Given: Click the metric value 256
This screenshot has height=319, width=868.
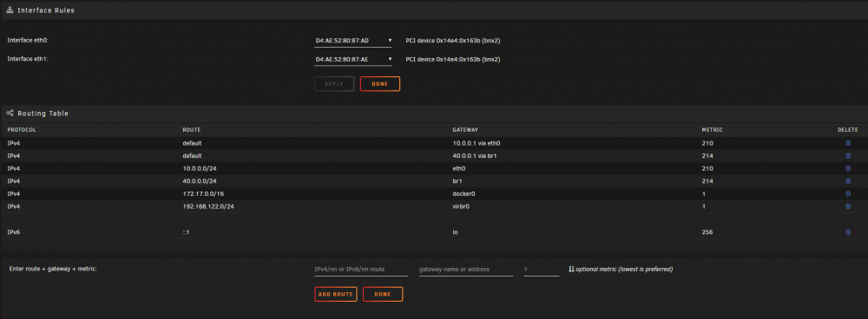Looking at the screenshot, I should 707,232.
